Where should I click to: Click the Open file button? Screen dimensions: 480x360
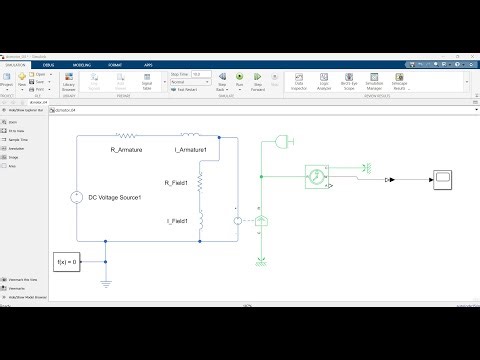coord(37,74)
